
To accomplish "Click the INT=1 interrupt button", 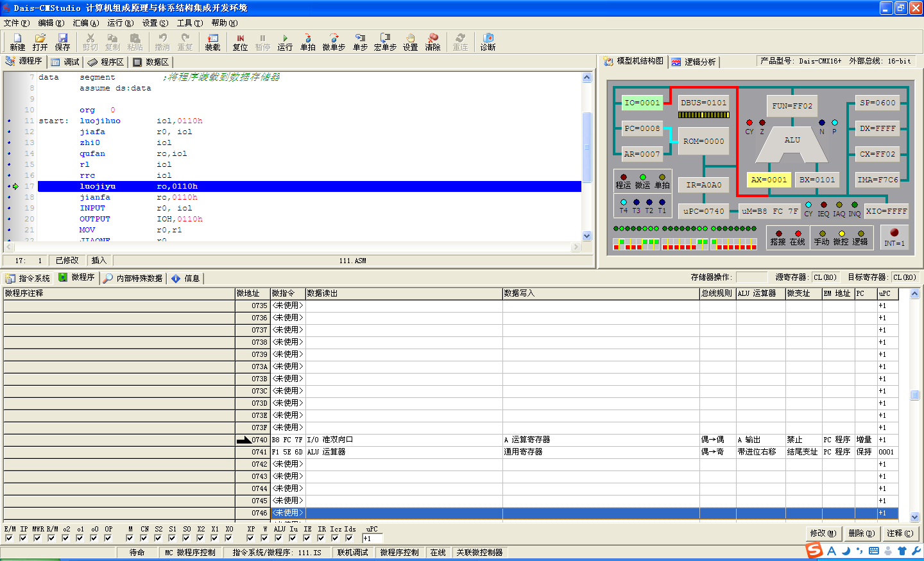I will (x=894, y=237).
